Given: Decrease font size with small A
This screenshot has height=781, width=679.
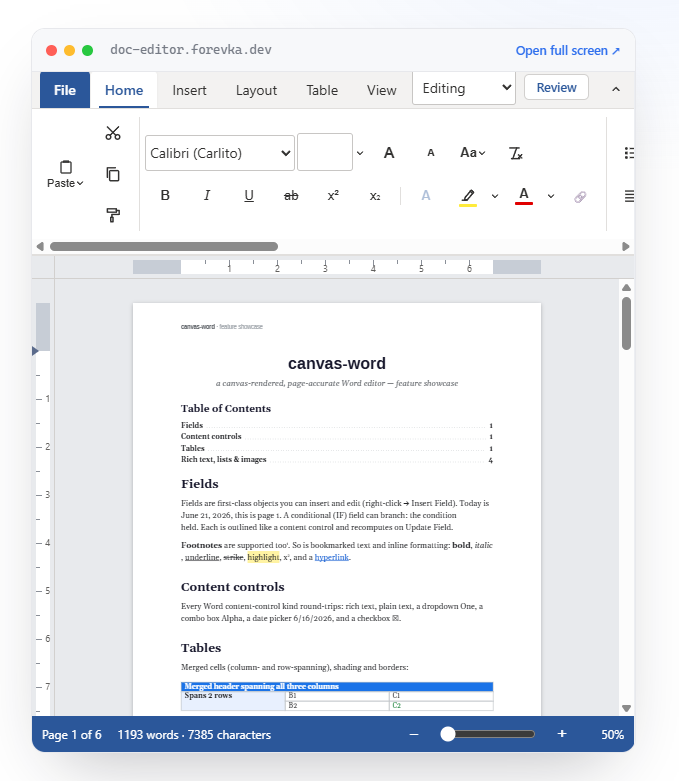Looking at the screenshot, I should tap(431, 153).
